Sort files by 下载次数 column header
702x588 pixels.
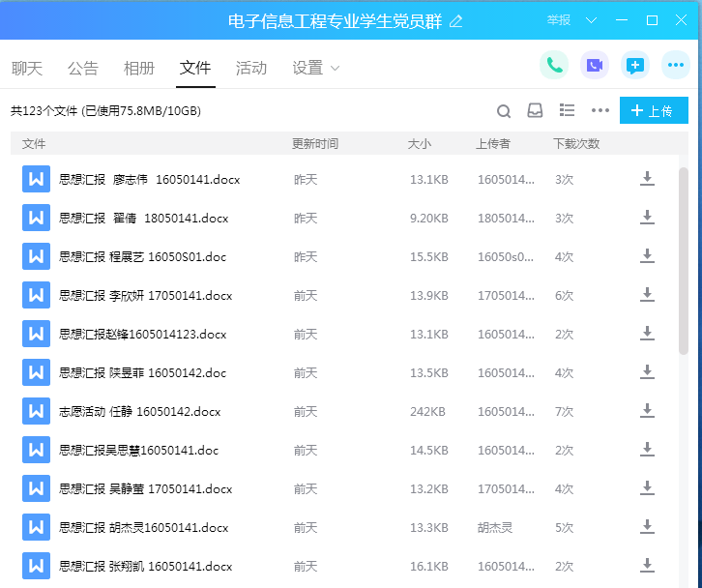point(576,144)
